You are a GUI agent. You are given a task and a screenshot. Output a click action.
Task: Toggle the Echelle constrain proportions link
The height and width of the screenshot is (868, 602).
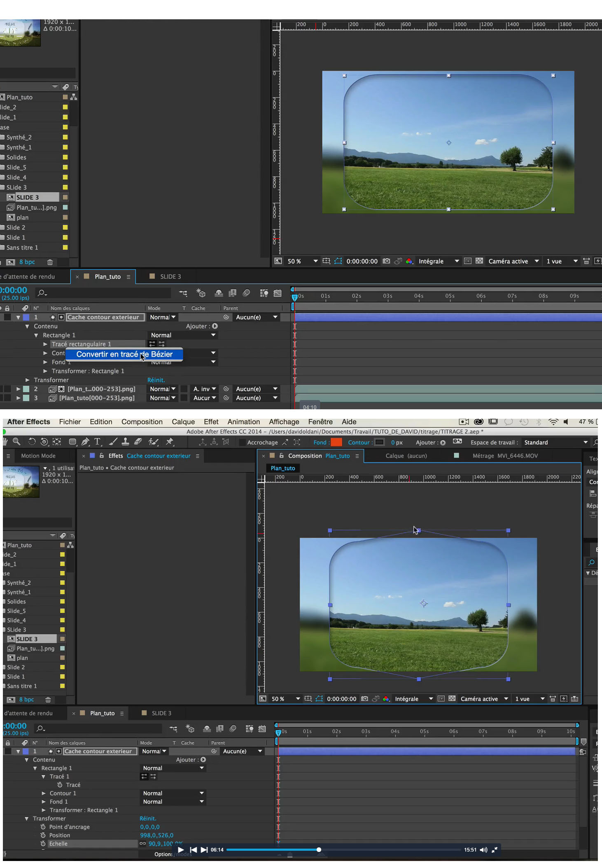coord(143,844)
